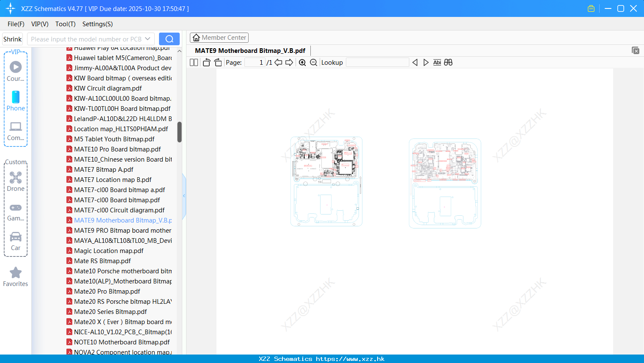Select MATE9 Motherboard Bitmap_V.B.pdf tab
The image size is (644, 363).
point(250,51)
